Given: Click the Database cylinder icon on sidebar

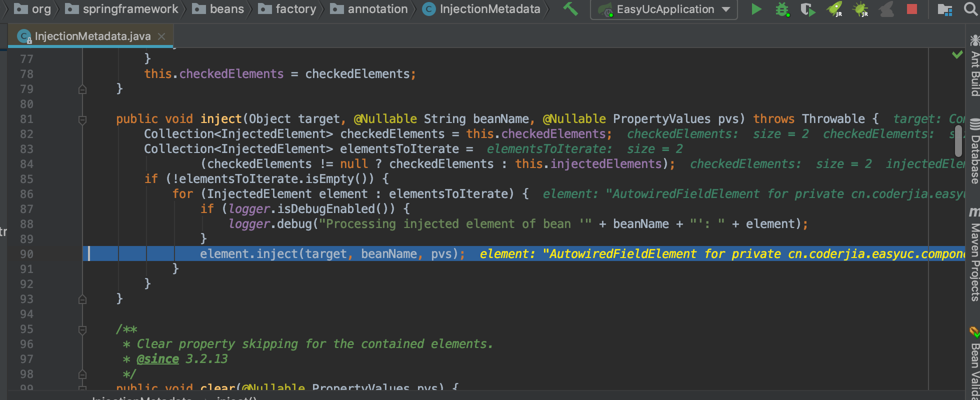Looking at the screenshot, I should [x=974, y=124].
